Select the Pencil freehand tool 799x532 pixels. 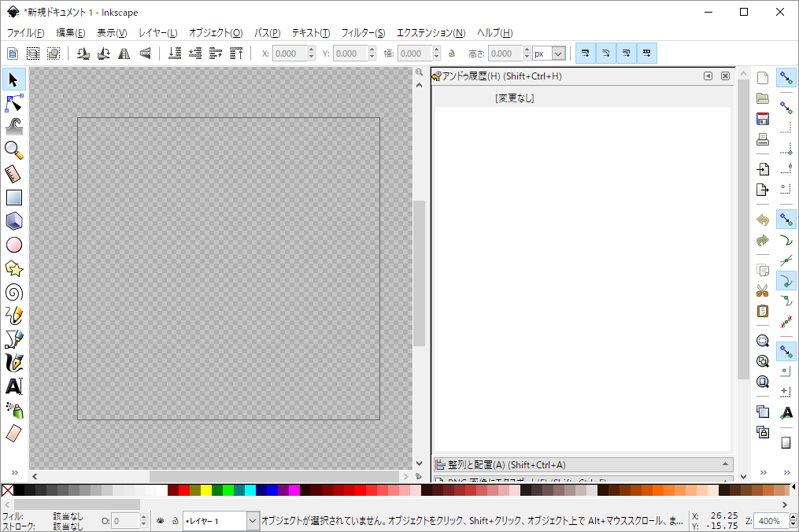13,316
